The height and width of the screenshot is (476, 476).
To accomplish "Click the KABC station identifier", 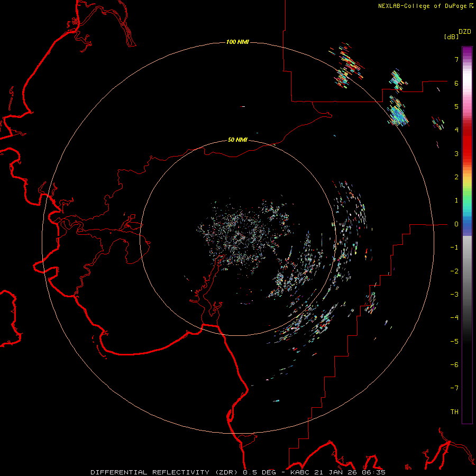I will (x=300, y=472).
